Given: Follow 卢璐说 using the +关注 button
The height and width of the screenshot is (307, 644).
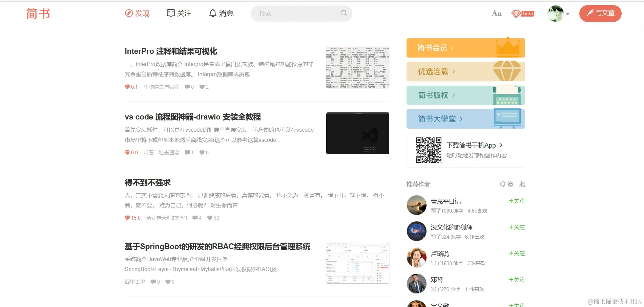Looking at the screenshot, I should [516, 253].
